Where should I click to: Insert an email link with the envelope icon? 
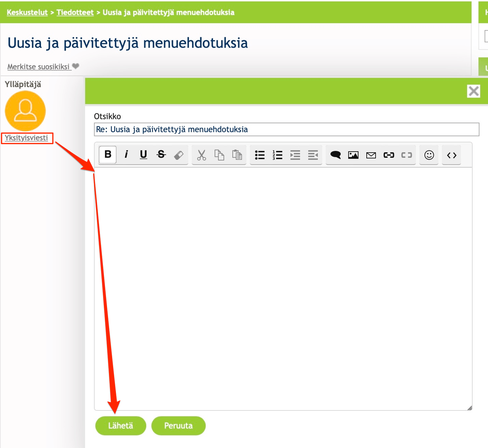click(371, 155)
